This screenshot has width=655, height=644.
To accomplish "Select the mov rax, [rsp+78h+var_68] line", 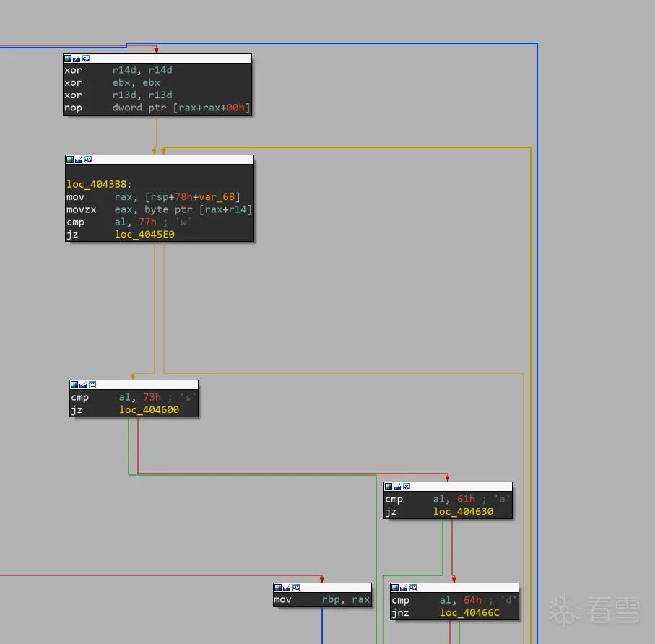I will (153, 196).
